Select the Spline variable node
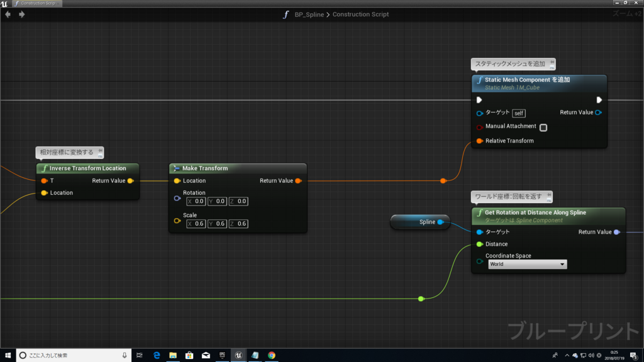 point(419,222)
